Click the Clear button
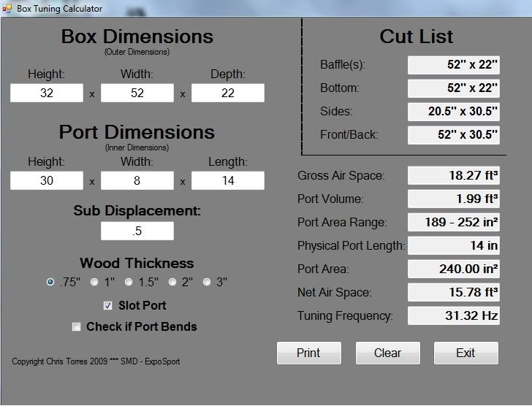Viewport: 532px width, 406px height. (x=388, y=353)
